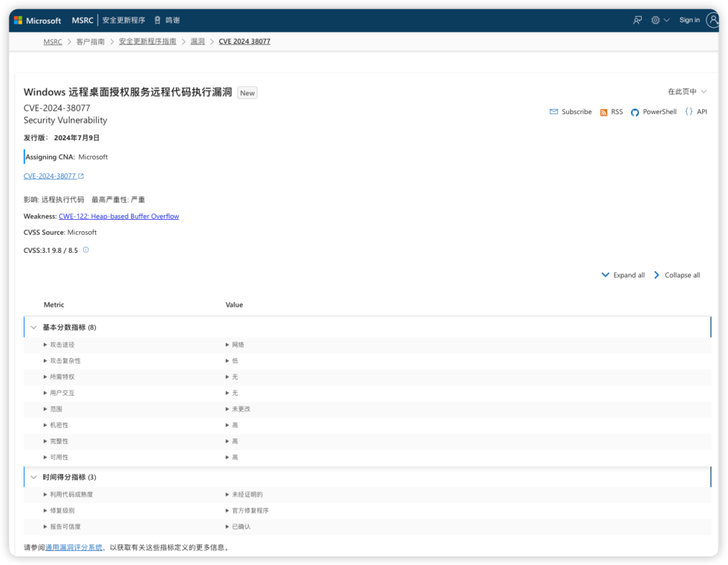Open the 鸣谢 header menu item
Viewport: 728px width, 565px height.
(167, 20)
